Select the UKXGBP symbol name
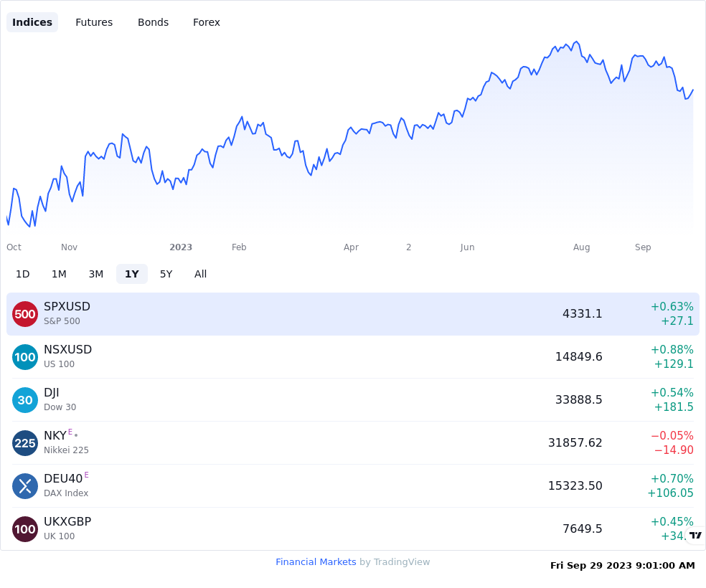The image size is (706, 588). click(67, 521)
